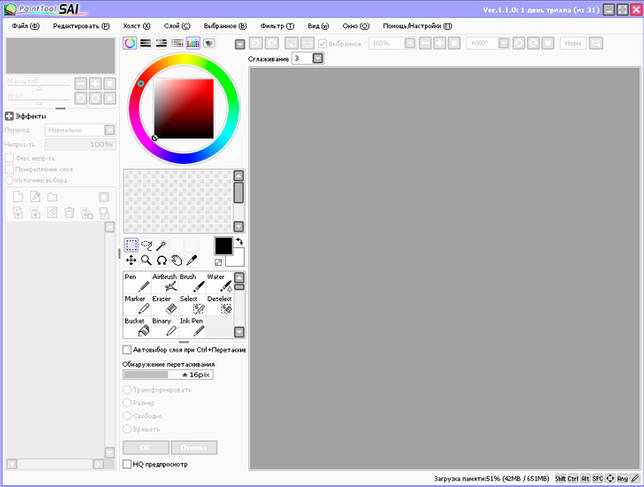Click the layer opacity 100% slider
644x487 pixels.
pos(80,145)
